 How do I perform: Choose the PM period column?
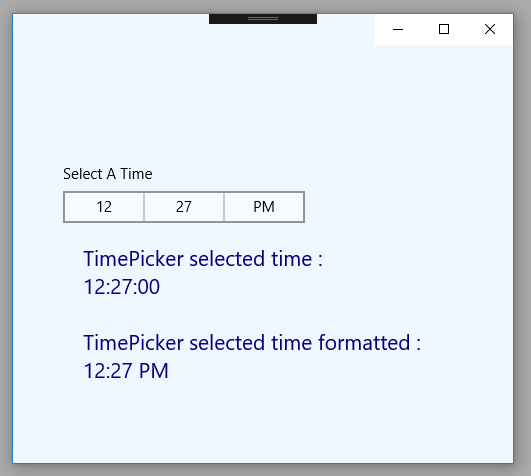tap(264, 207)
